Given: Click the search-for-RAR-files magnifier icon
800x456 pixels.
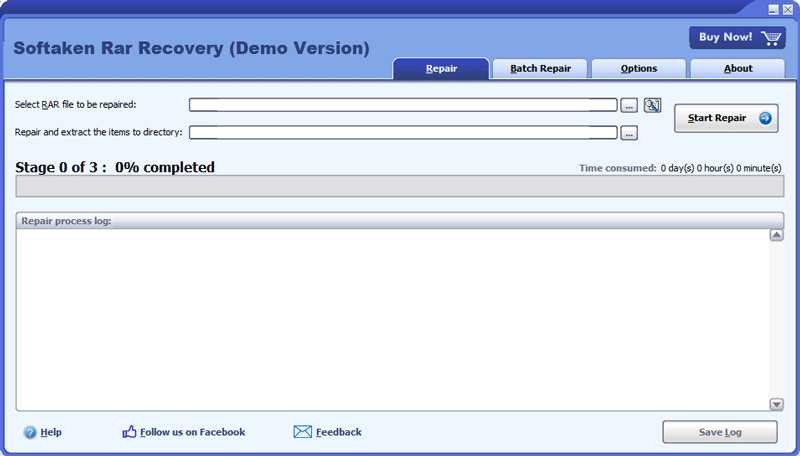Looking at the screenshot, I should [652, 105].
